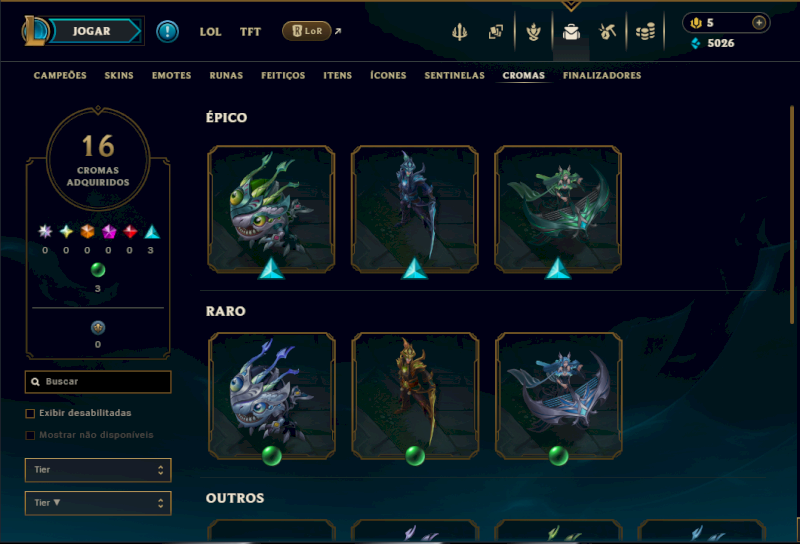The width and height of the screenshot is (800, 544).
Task: Click the plus icon next to RP balance
Action: 759,23
